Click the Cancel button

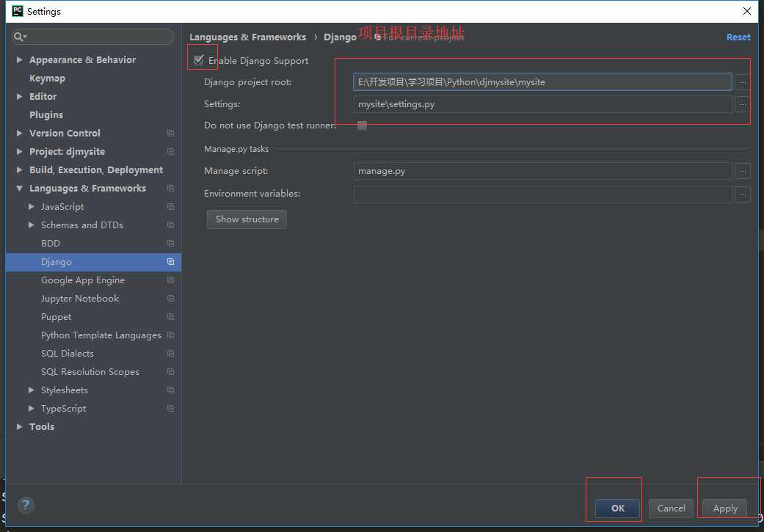pyautogui.click(x=671, y=508)
